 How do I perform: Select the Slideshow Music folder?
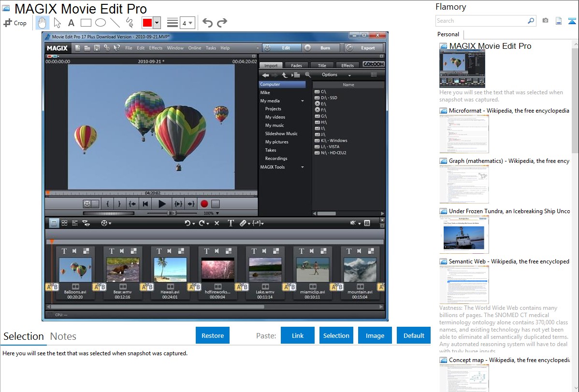pyautogui.click(x=281, y=134)
